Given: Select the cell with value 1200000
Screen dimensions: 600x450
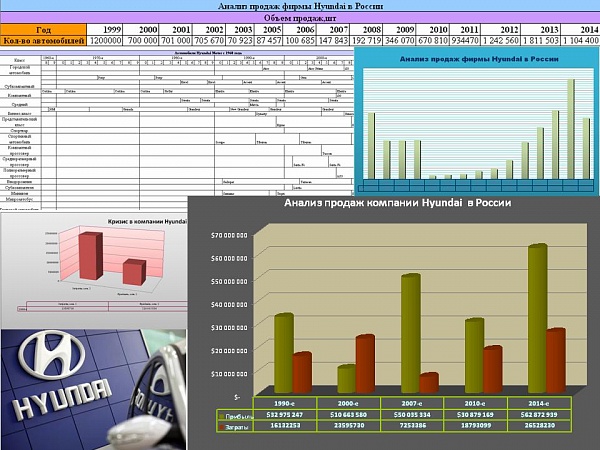Looking at the screenshot, I should coord(106,41).
